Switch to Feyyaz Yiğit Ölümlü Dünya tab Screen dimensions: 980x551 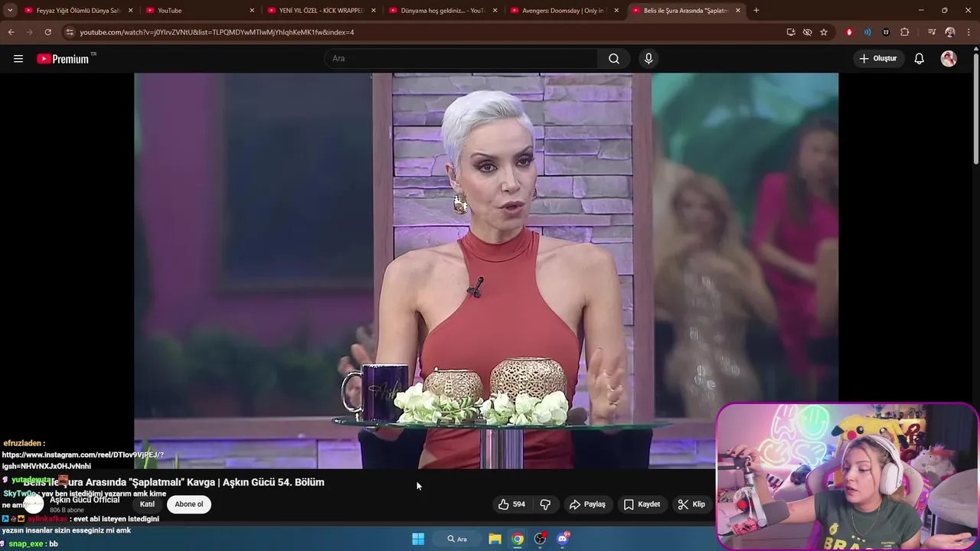click(x=78, y=11)
